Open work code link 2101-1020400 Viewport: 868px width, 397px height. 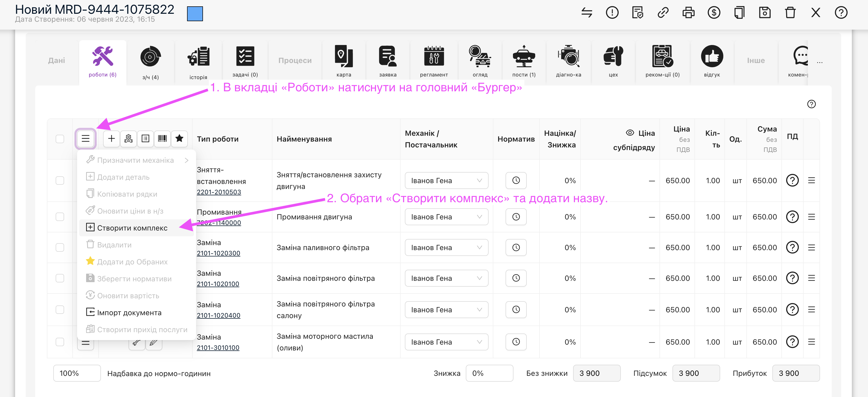click(218, 315)
